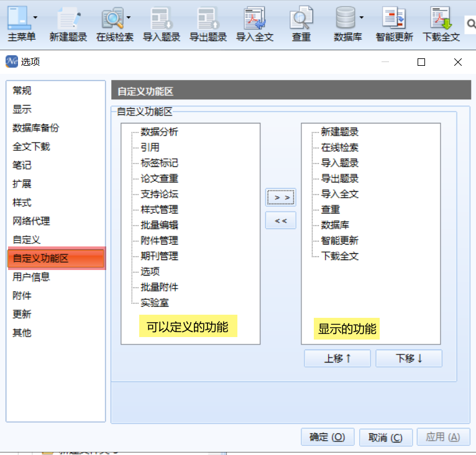This screenshot has width=476, height=455.
Task: Select 智能更新 in displayed functions list
Action: (340, 241)
